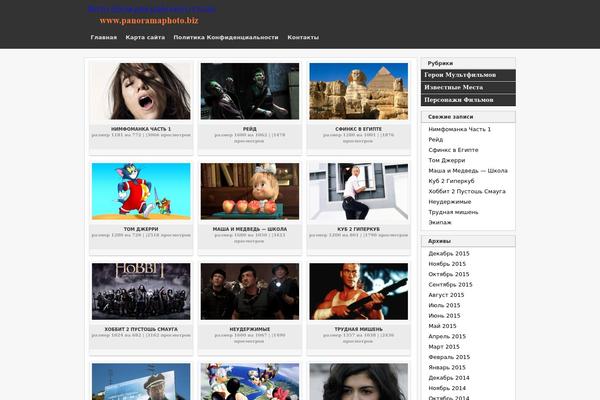Open the Неудержимые movie thumbnail

pyautogui.click(x=250, y=291)
